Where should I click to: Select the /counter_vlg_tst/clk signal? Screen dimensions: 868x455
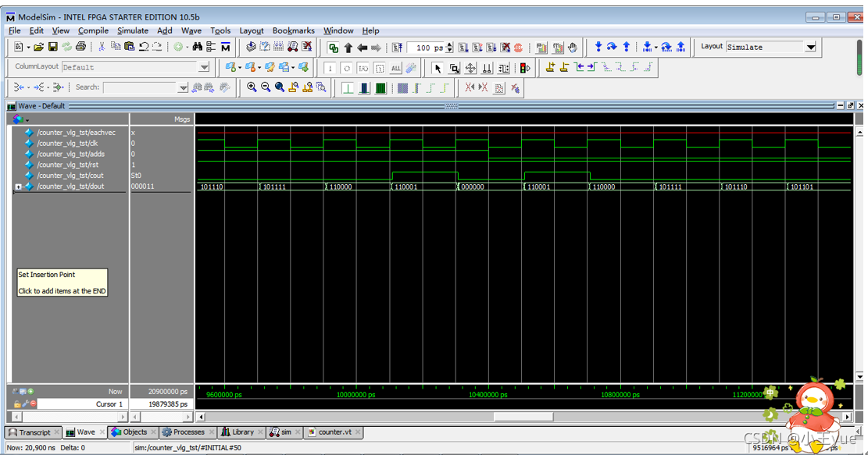[67, 143]
